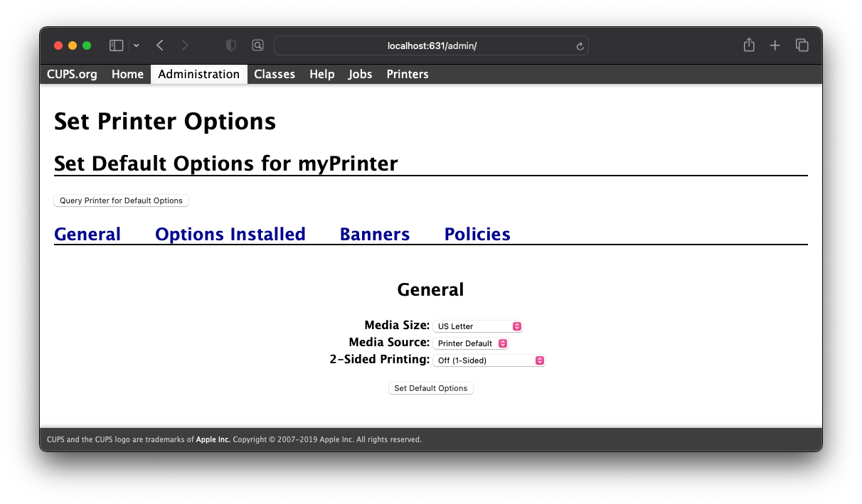Show the tab overview icon
The height and width of the screenshot is (504, 862).
click(802, 45)
